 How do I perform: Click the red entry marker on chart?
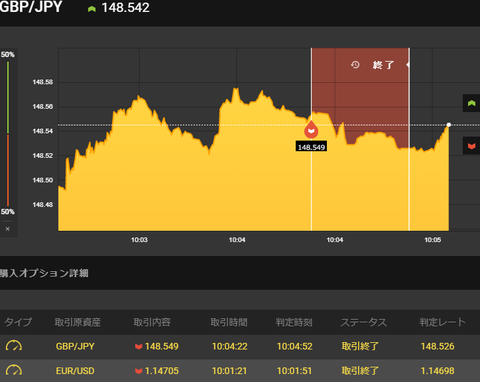coord(311,130)
